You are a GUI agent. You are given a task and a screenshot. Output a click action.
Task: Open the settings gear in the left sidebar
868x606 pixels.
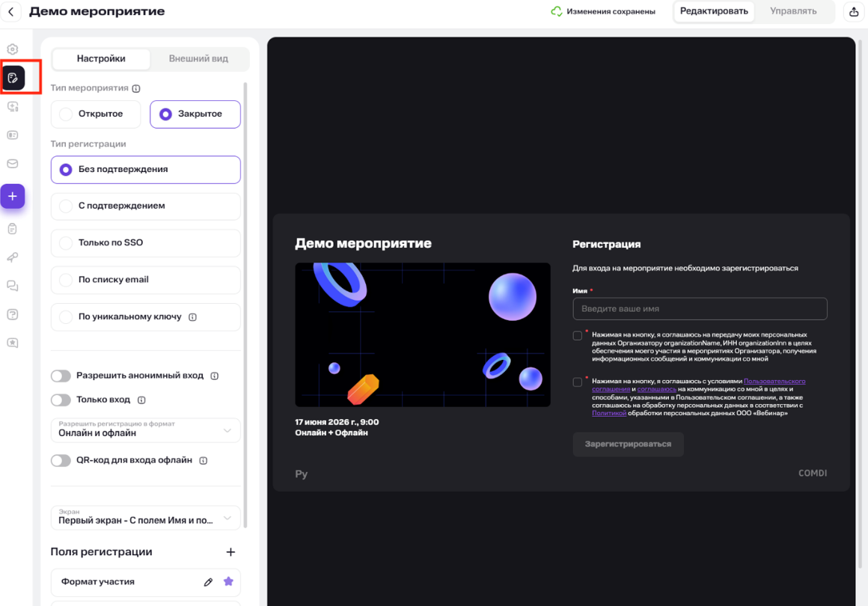tap(13, 49)
